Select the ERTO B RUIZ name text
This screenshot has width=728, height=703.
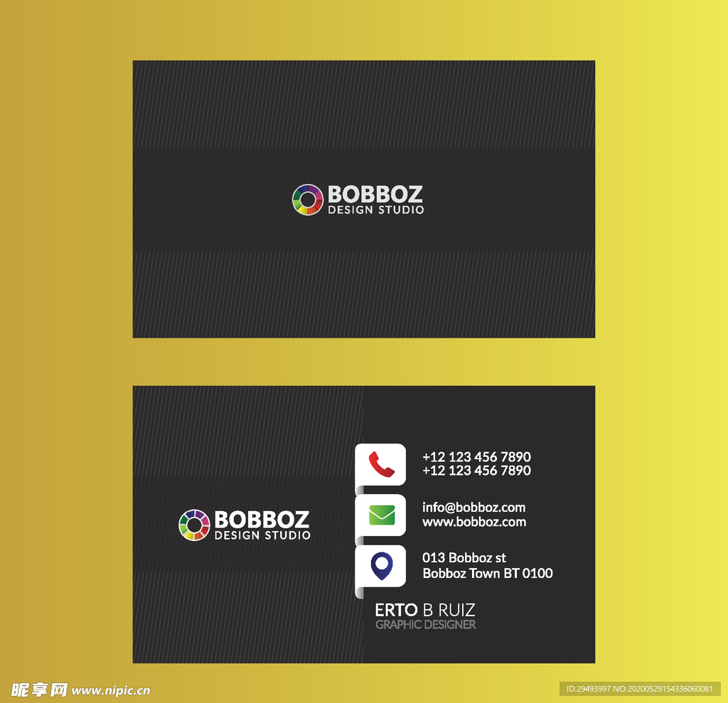425,610
